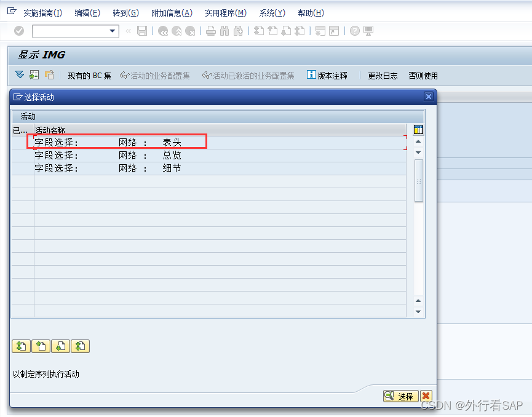Image resolution: width=532 pixels, height=417 pixels.
Task: Click the Next Page button in the dialog
Action: (x=60, y=346)
